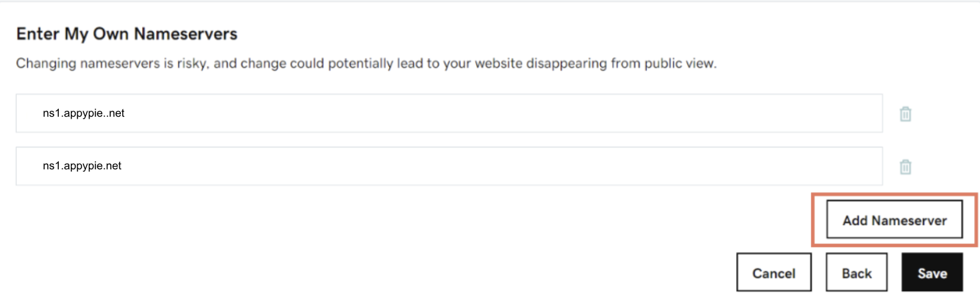The image size is (980, 304).
Task: Save the nameserver settings
Action: (x=932, y=273)
